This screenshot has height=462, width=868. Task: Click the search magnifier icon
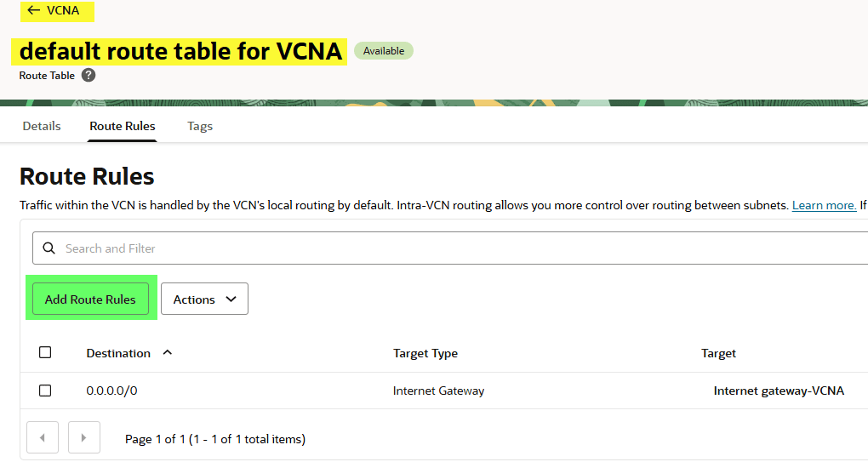(49, 248)
